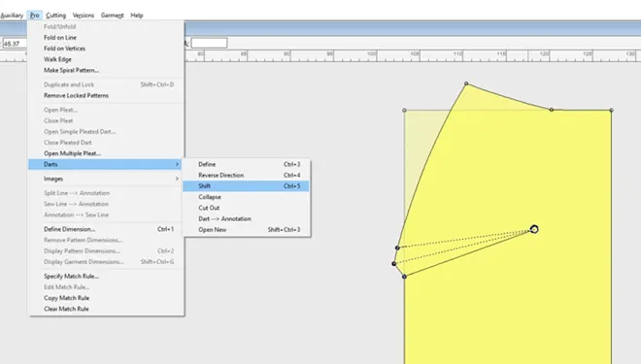This screenshot has height=364, width=641.
Task: Expand the Images submenu arrow
Action: [177, 179]
